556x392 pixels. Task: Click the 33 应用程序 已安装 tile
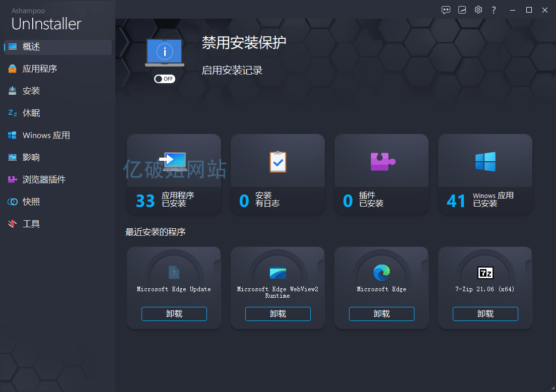click(x=174, y=174)
